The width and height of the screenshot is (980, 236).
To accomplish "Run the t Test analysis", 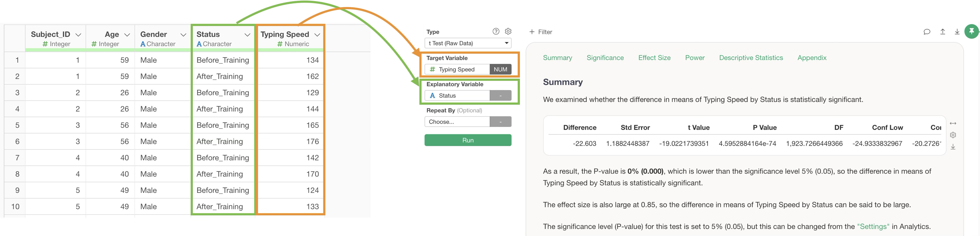I will 467,140.
